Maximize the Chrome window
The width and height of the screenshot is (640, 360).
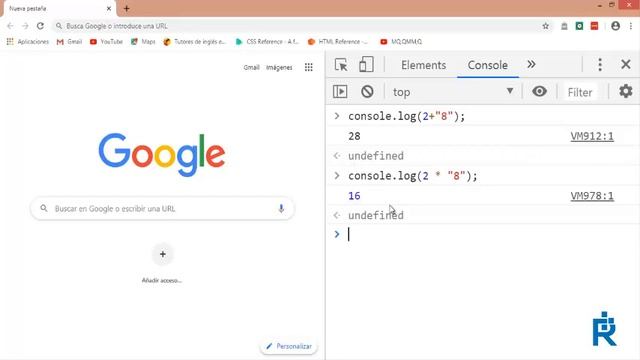click(612, 5)
